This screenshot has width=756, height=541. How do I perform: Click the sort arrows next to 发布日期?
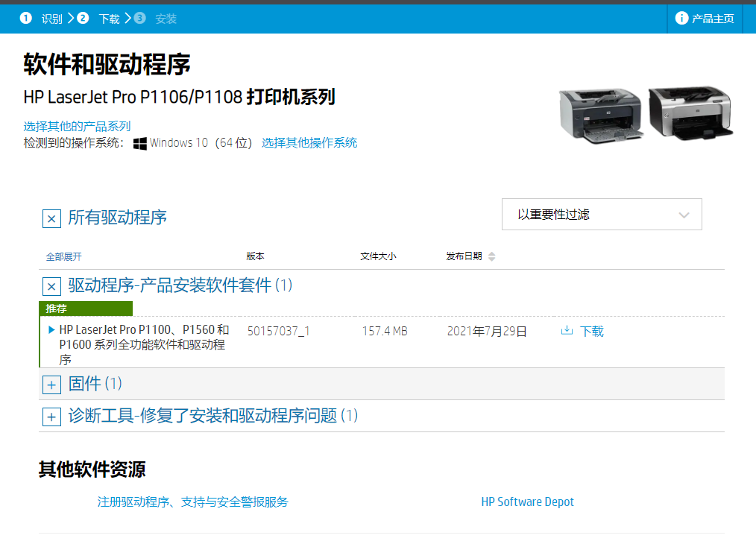[492, 256]
